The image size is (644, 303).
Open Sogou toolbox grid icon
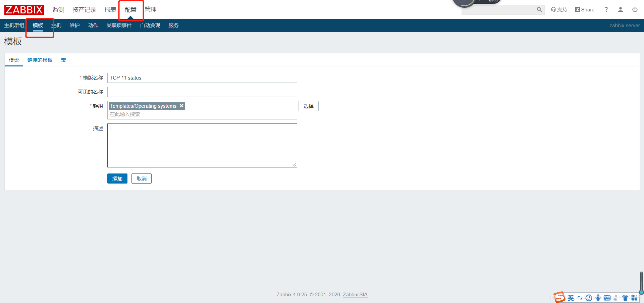click(634, 298)
